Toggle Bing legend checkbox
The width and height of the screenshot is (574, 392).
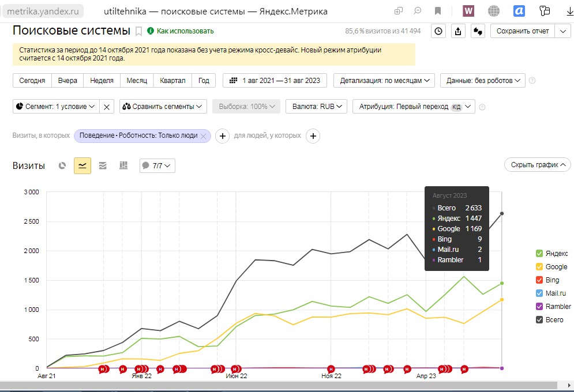(x=539, y=280)
